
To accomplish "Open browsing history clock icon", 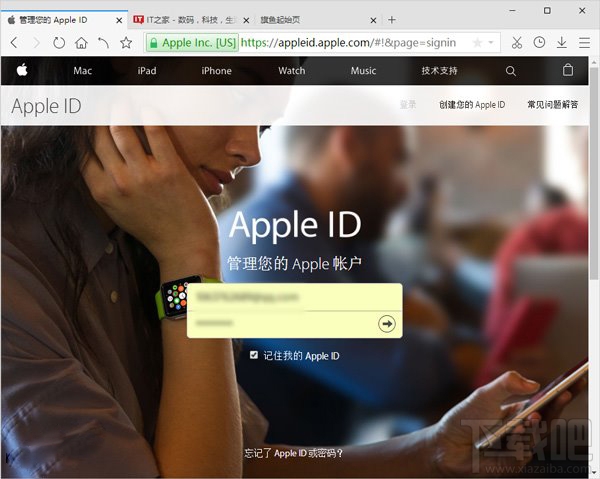I will click(x=539, y=42).
